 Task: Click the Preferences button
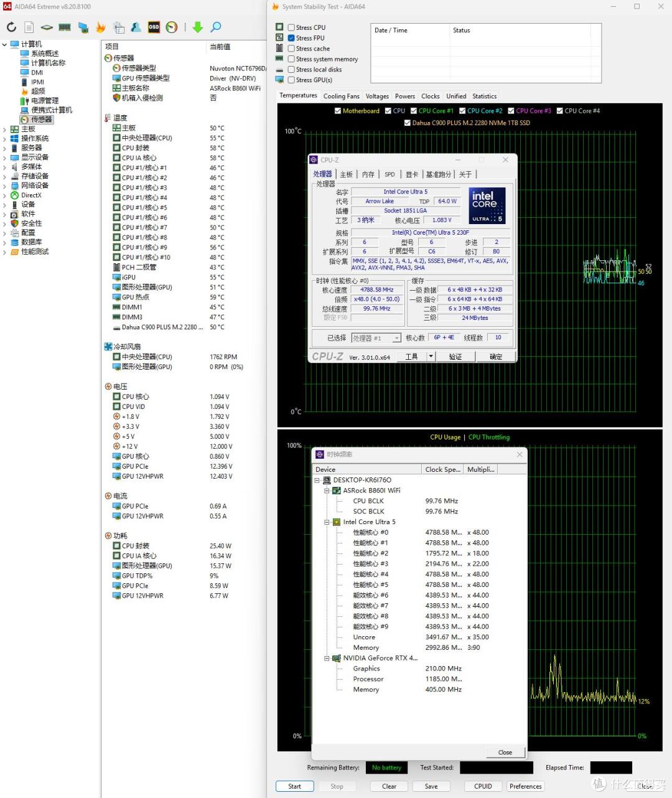point(526,786)
